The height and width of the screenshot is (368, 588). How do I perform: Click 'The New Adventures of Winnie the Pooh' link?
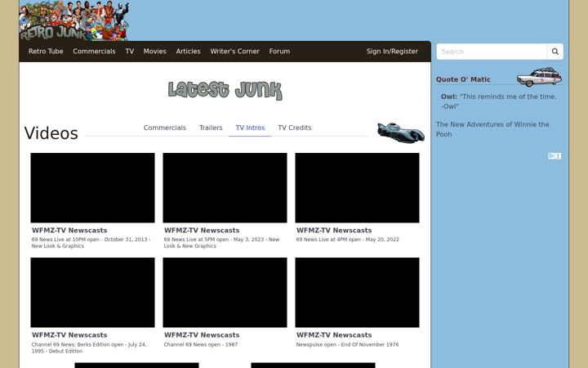492,129
